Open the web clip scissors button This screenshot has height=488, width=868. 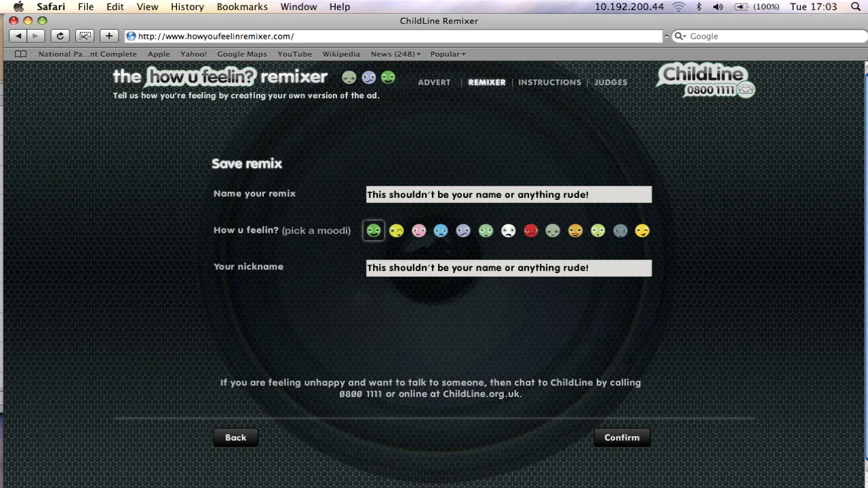click(85, 36)
